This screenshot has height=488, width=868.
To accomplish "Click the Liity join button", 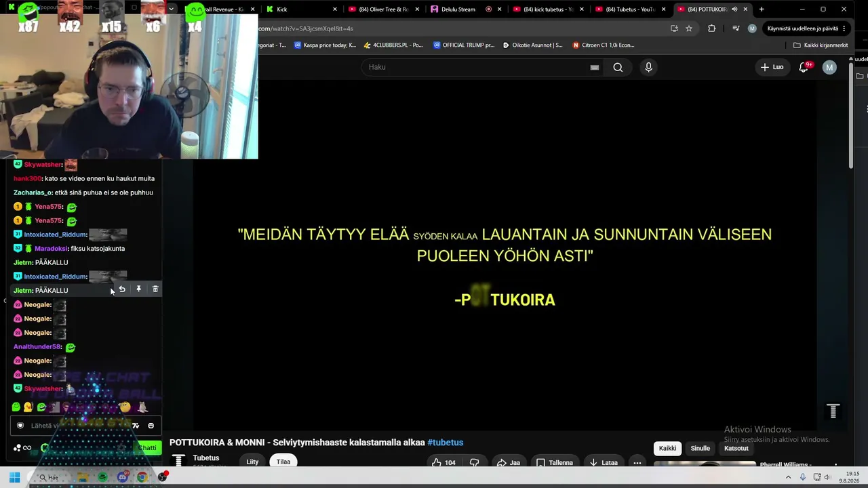I will [252, 462].
